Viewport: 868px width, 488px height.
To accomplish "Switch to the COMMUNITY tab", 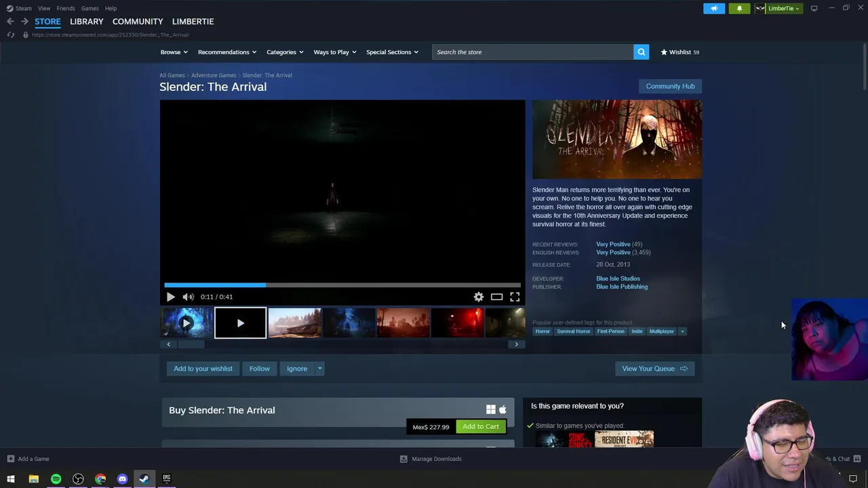I will [x=138, y=22].
